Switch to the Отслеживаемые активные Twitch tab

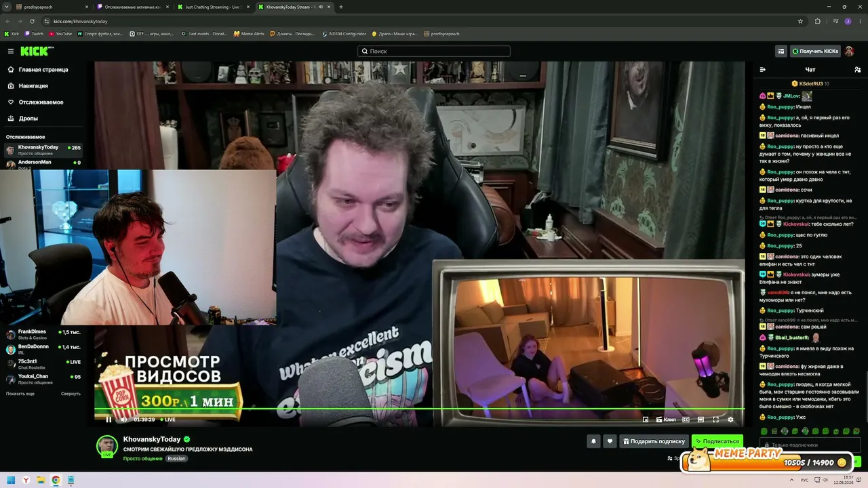pos(132,7)
